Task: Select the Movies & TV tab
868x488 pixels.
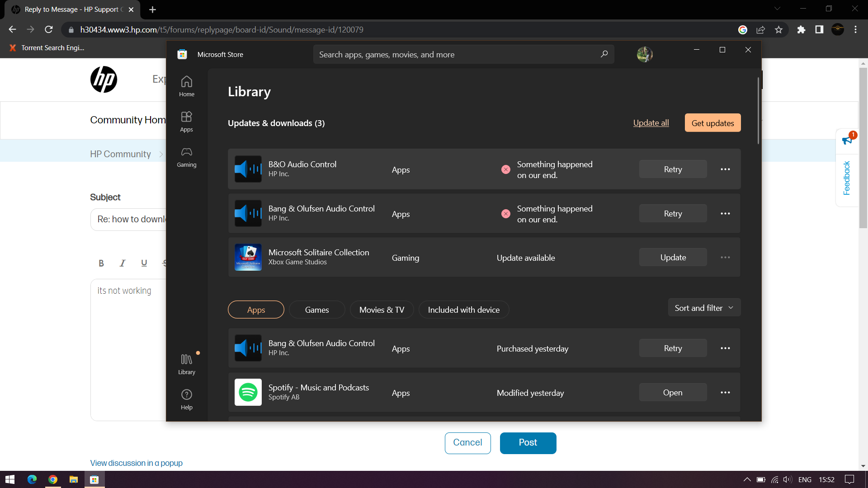Action: tap(381, 310)
